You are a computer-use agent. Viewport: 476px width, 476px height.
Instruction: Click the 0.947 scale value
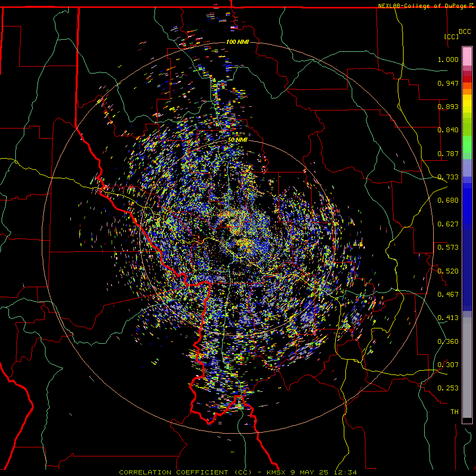[x=448, y=83]
